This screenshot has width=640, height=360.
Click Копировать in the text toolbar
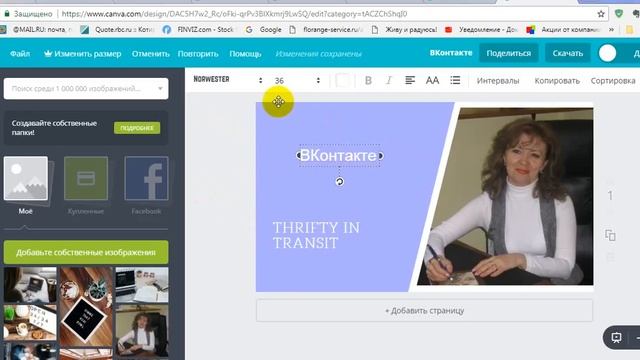click(x=557, y=81)
